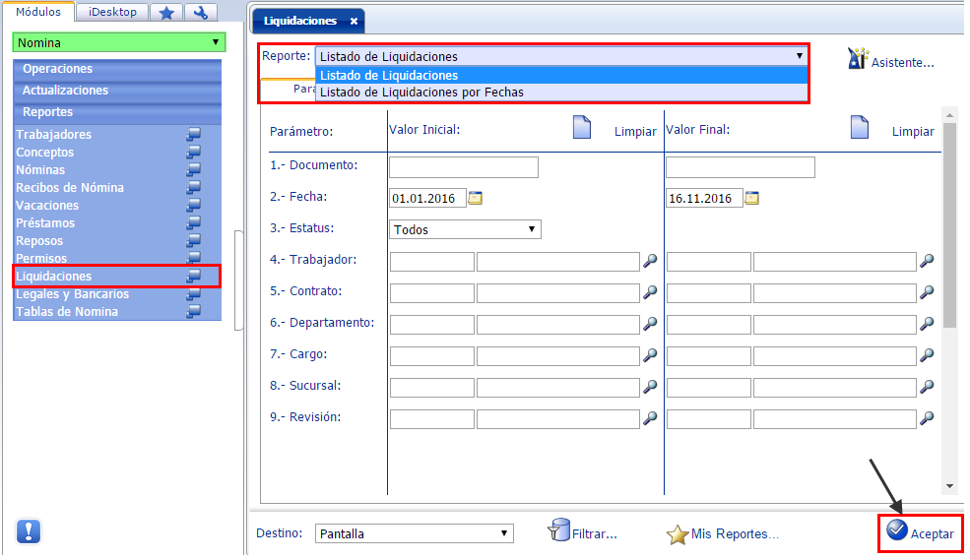
Task: Click report icon next to Trabajadores
Action: click(x=194, y=134)
